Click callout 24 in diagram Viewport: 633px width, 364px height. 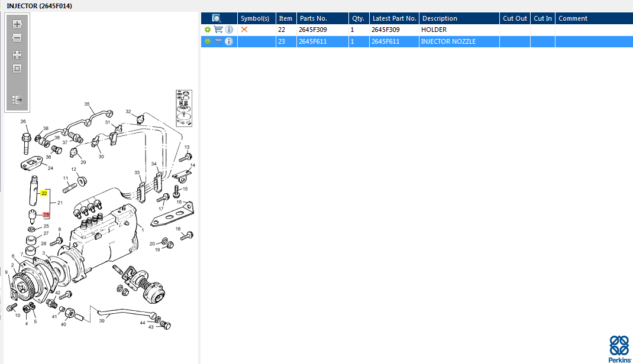click(50, 168)
